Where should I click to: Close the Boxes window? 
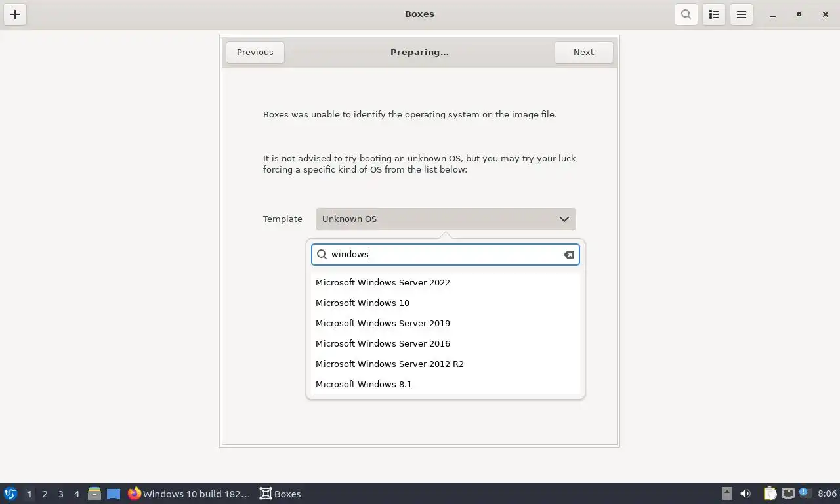pos(826,14)
